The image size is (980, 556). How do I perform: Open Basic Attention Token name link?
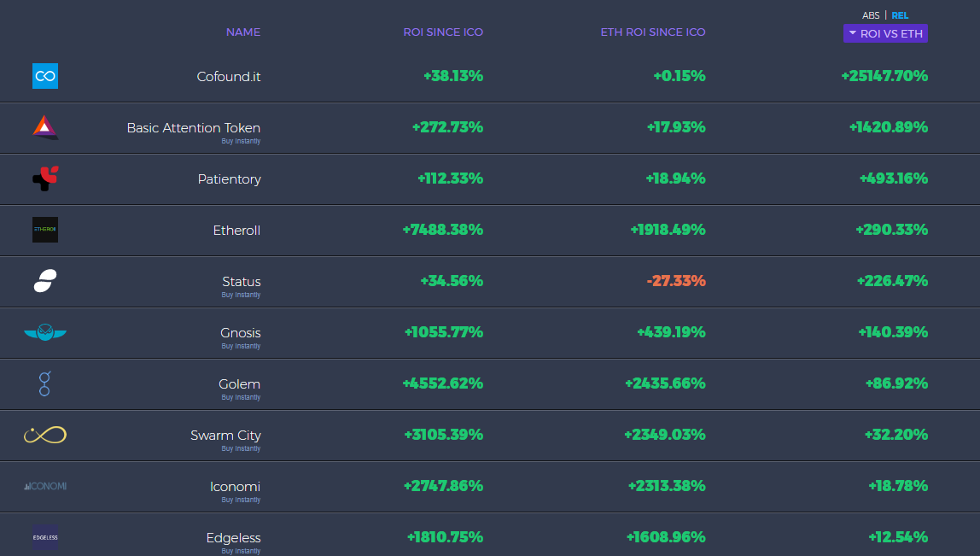click(x=194, y=127)
